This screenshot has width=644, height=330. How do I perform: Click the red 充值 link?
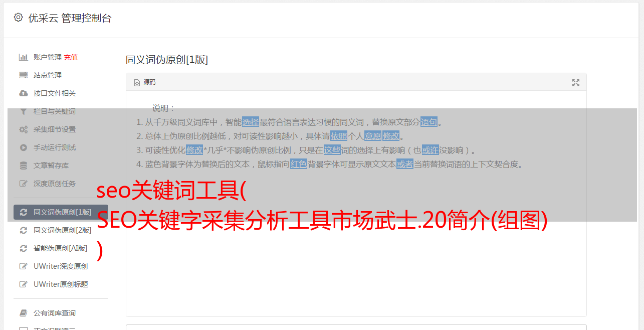tap(71, 57)
